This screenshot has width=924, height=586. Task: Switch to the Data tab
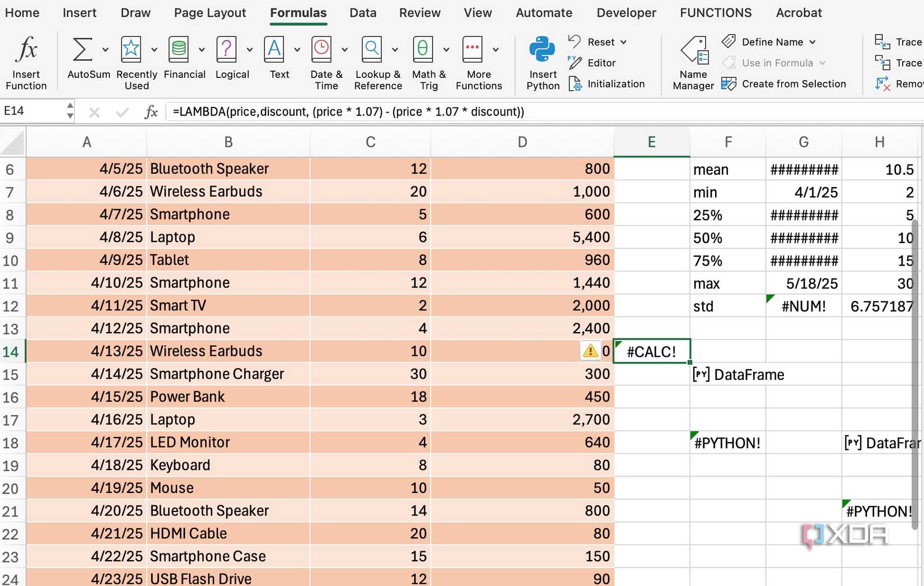pyautogui.click(x=363, y=13)
